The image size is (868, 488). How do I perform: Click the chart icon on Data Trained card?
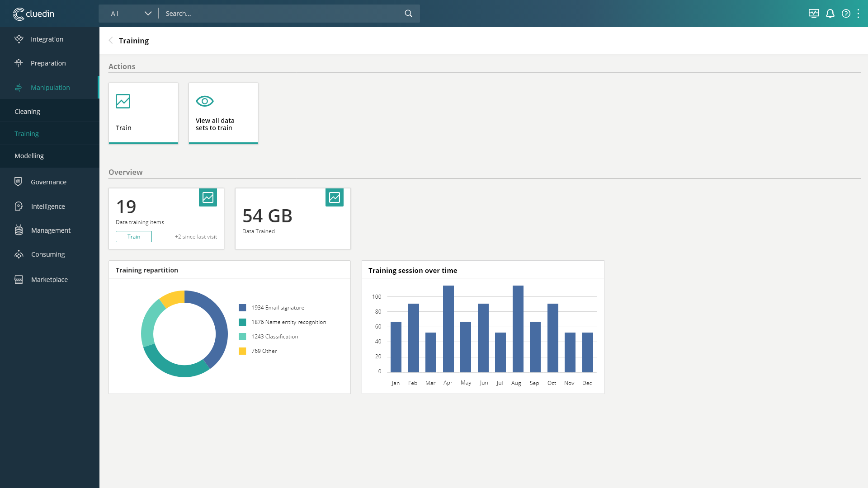[x=335, y=197]
